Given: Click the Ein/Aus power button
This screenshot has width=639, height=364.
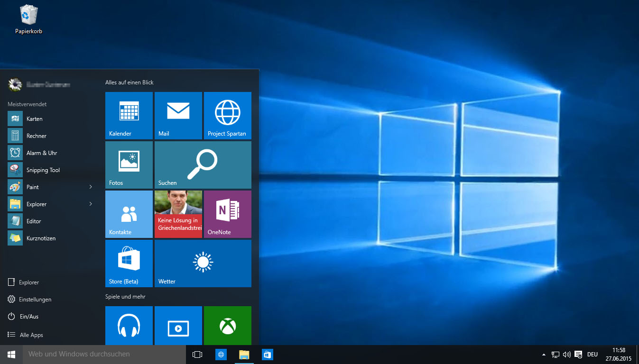Looking at the screenshot, I should [x=28, y=317].
